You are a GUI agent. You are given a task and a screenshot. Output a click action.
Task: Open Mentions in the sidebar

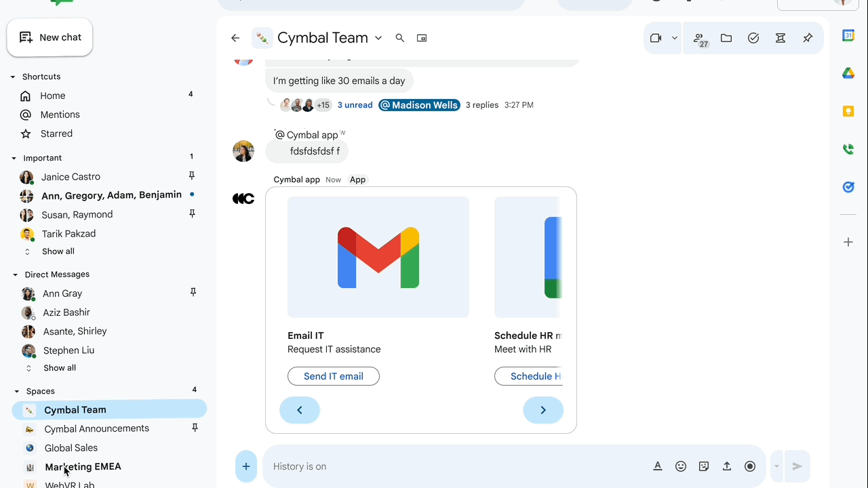[x=60, y=115]
